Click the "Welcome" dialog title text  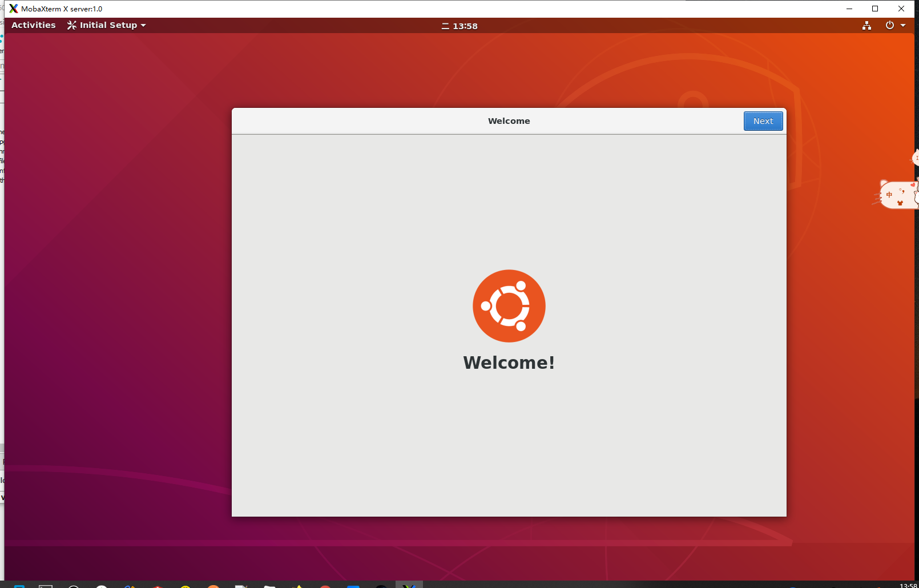pyautogui.click(x=509, y=121)
